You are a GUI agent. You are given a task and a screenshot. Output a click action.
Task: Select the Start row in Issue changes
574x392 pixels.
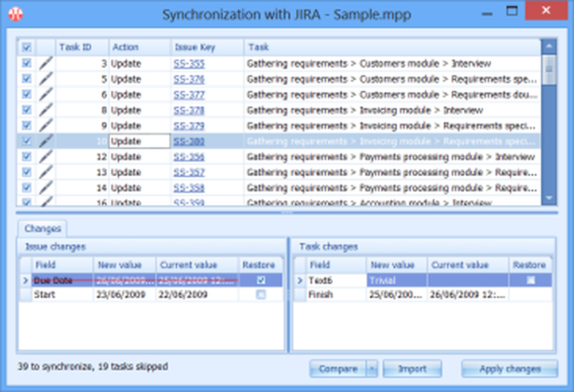click(151, 294)
